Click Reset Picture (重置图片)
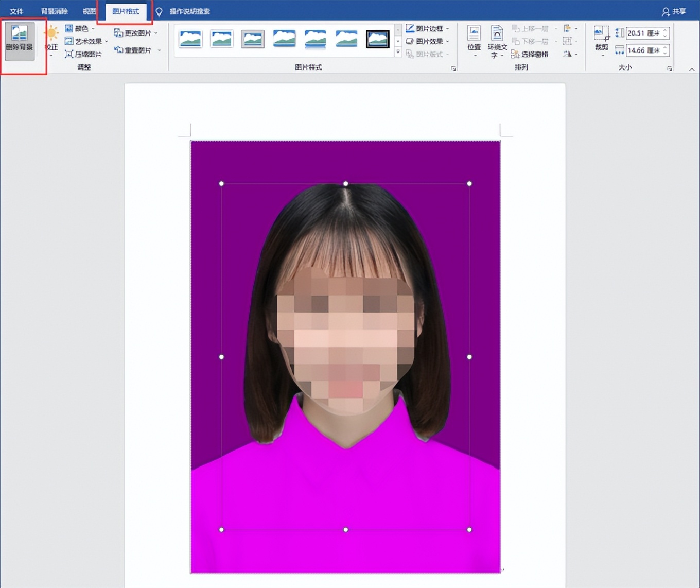700x588 pixels. (x=134, y=50)
